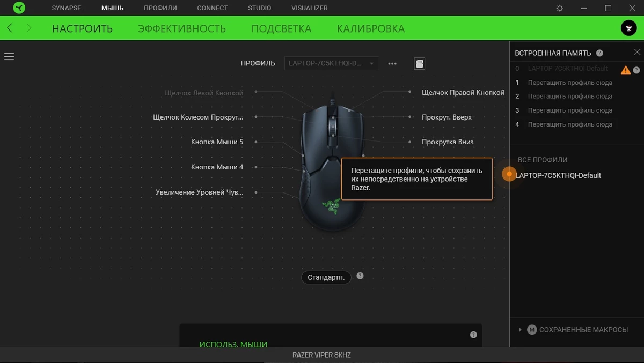Switch to ЭФФЕКТИВНОСТЬ subtab
The height and width of the screenshot is (363, 644).
point(182,28)
